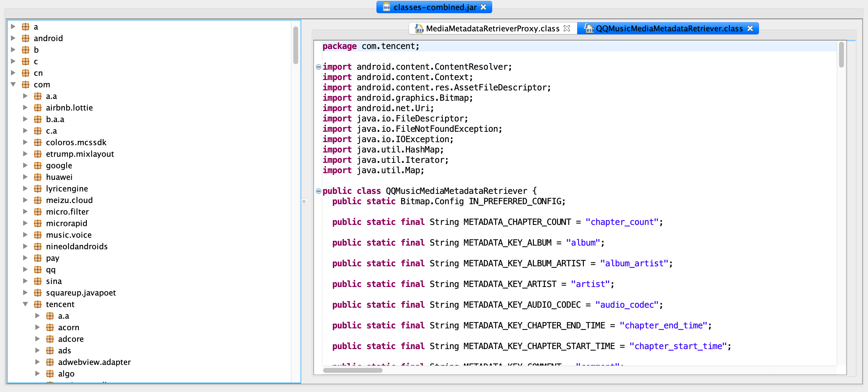Click the package icon beside 'squareup.javapoet'
Viewport: 868px width, 392px height.
point(38,293)
